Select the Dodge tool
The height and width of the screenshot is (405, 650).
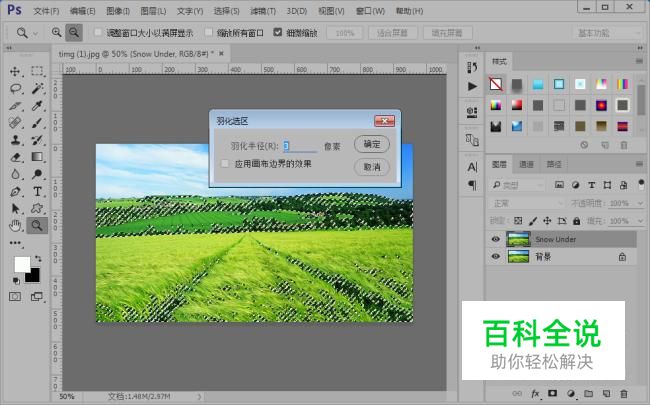click(x=37, y=174)
